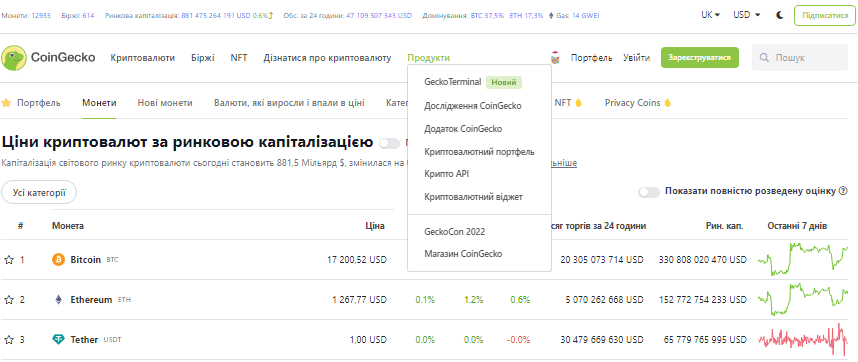Click the Увійти link
858x362 pixels.
pyautogui.click(x=636, y=58)
